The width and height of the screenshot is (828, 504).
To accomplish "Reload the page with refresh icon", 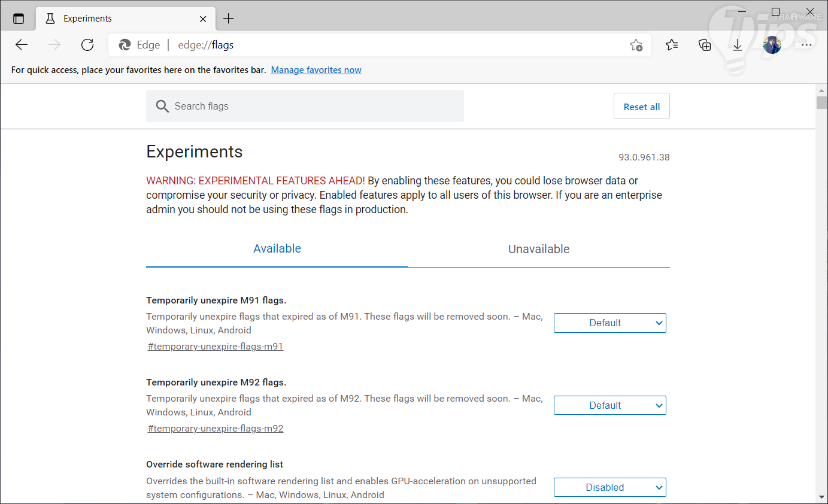I will [x=87, y=45].
